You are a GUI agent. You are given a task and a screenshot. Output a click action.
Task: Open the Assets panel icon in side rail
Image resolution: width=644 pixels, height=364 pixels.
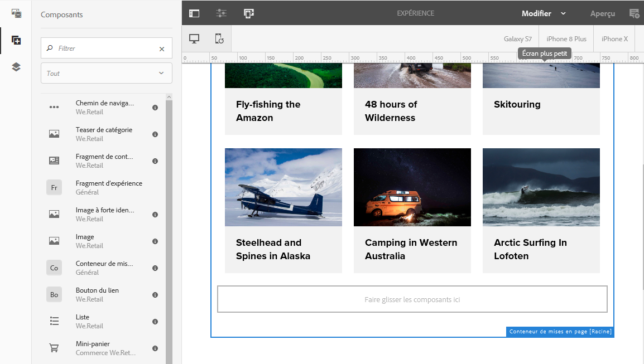click(16, 13)
